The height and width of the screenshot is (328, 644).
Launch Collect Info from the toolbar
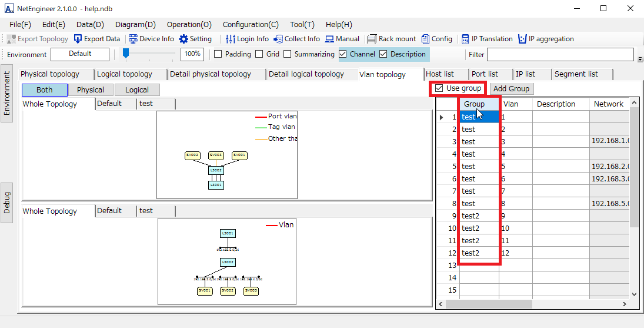tap(278, 39)
